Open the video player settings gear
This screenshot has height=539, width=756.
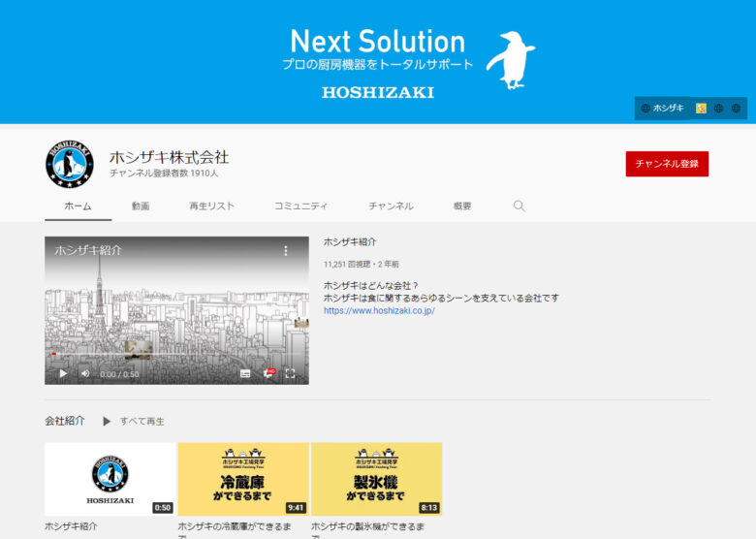[268, 373]
